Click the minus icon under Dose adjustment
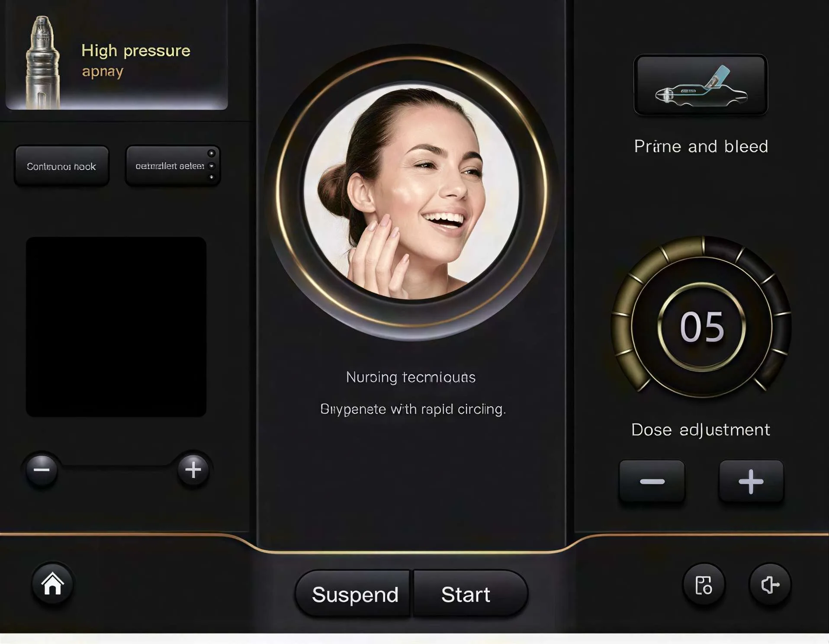Screen dimensions: 829x644 click(x=652, y=481)
